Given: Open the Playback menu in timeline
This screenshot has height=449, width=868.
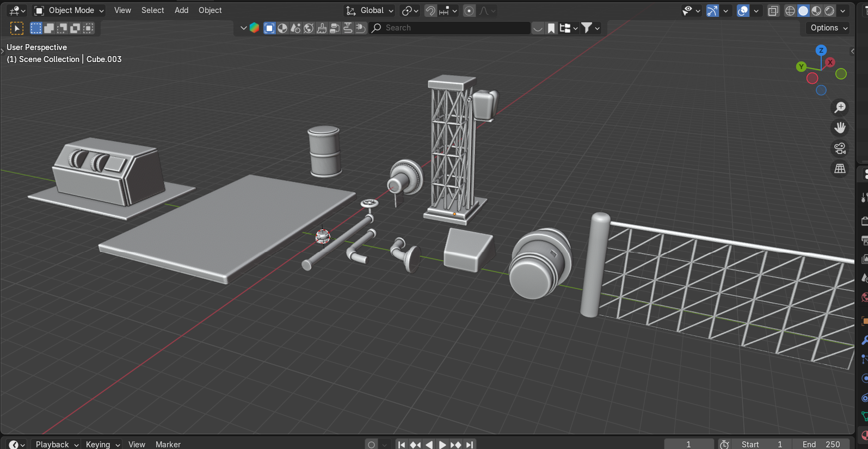Looking at the screenshot, I should (x=57, y=445).
